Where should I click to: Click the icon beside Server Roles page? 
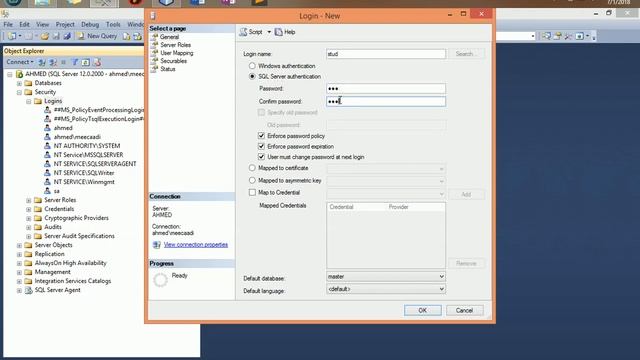154,44
